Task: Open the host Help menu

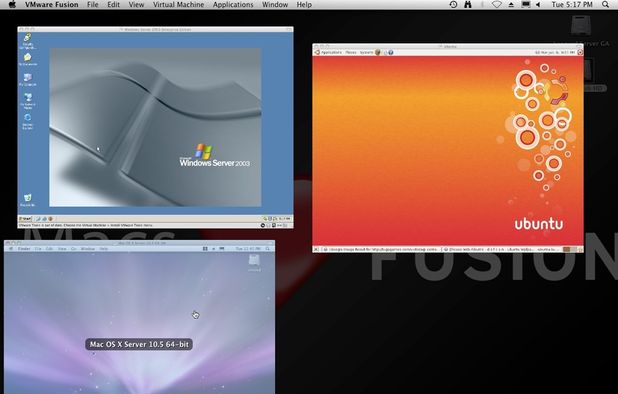Action: [x=304, y=5]
